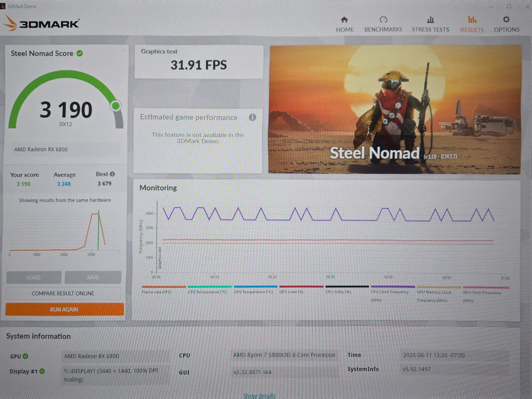The image size is (532, 399).
Task: Click COMPARE RESULT ONLINE button
Action: click(x=63, y=293)
